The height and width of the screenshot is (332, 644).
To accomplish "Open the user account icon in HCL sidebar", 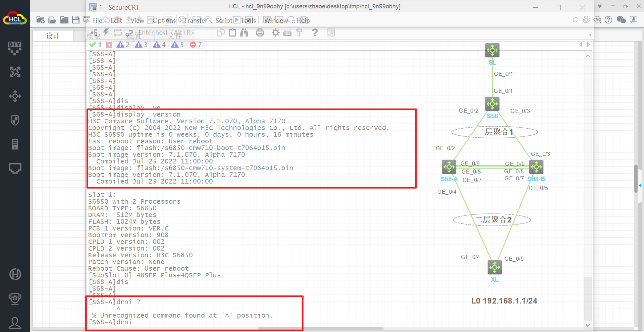I will click(x=15, y=323).
